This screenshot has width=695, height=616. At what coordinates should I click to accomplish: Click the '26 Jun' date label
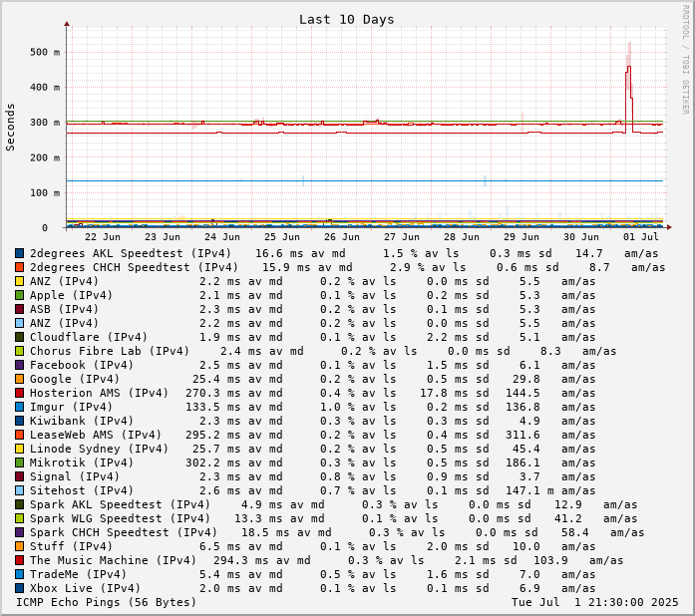pos(342,237)
